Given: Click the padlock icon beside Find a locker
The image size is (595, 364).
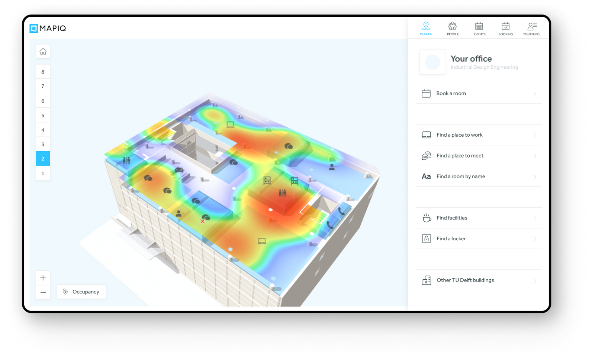Looking at the screenshot, I should click(426, 238).
